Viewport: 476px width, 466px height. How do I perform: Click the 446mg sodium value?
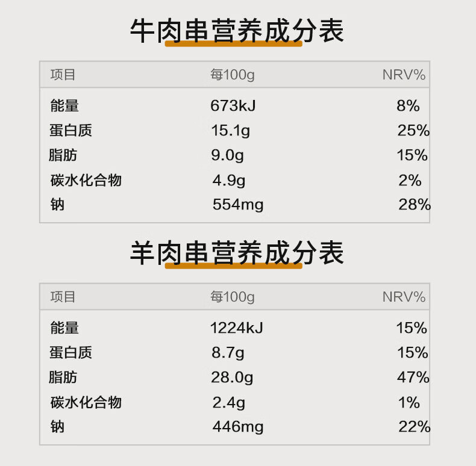tap(237, 426)
